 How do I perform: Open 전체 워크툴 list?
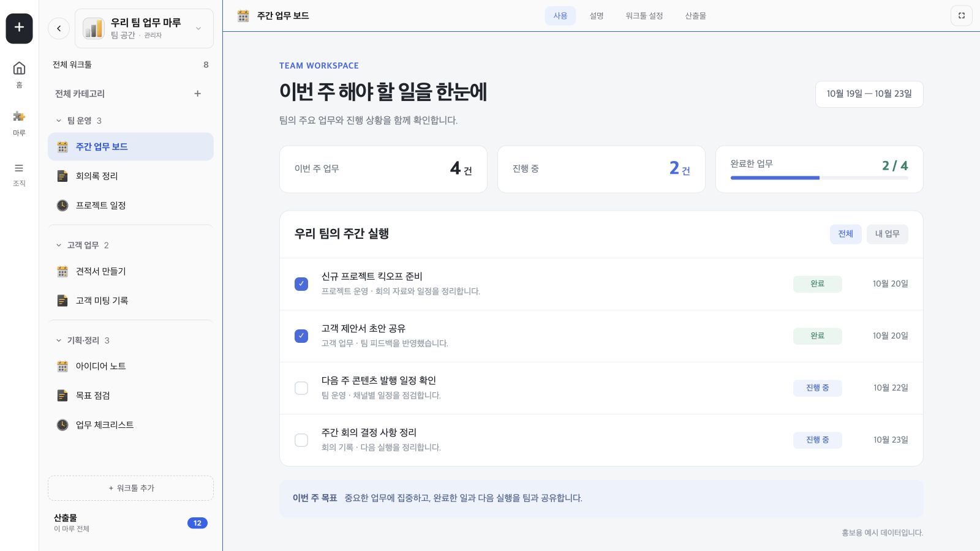coord(131,64)
